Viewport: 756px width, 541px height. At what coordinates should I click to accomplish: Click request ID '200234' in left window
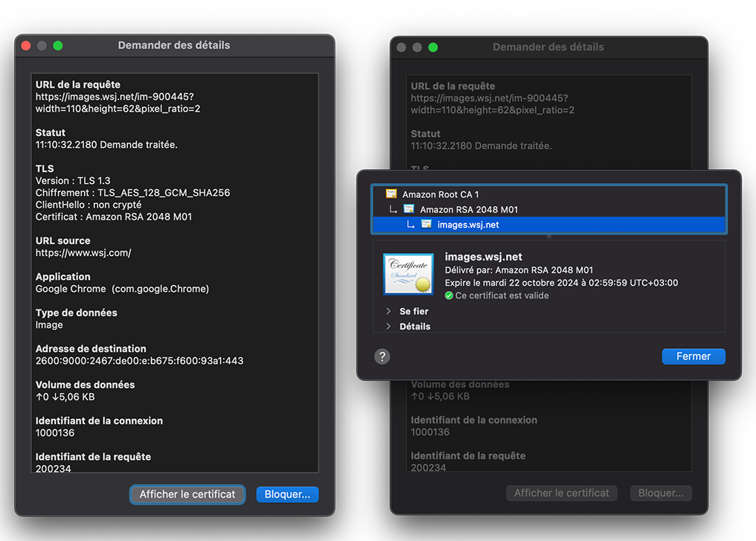click(53, 468)
